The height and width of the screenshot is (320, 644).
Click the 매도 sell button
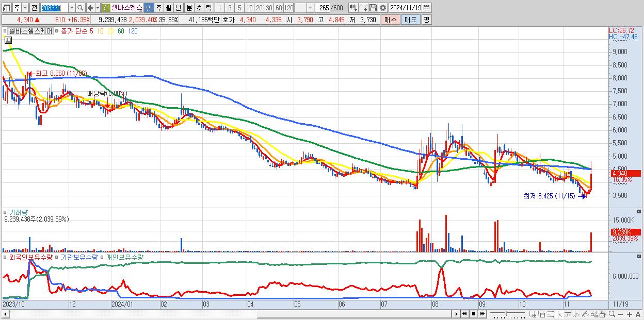(x=410, y=20)
